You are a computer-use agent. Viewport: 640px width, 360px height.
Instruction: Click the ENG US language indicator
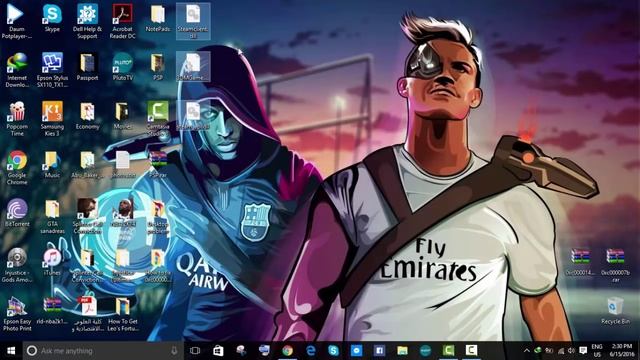[x=597, y=351]
